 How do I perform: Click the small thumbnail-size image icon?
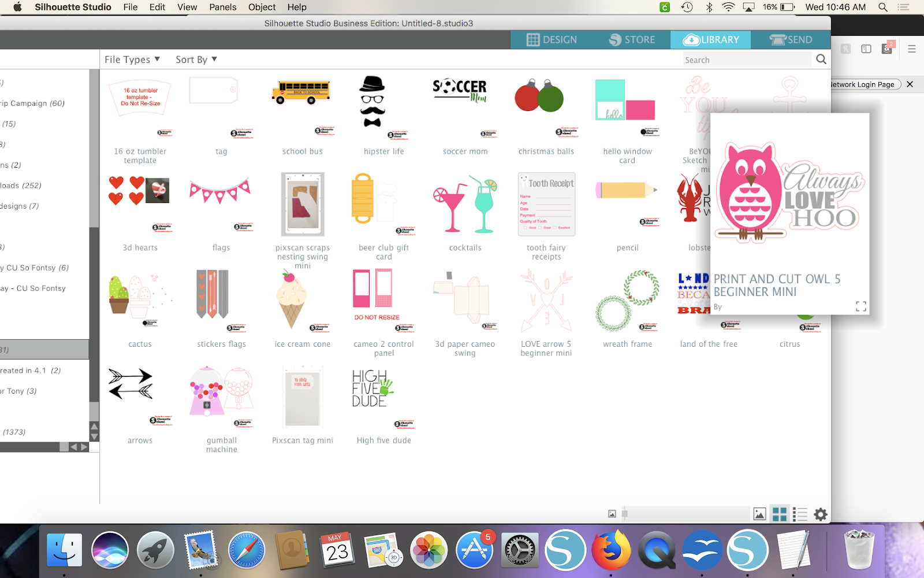(x=612, y=514)
